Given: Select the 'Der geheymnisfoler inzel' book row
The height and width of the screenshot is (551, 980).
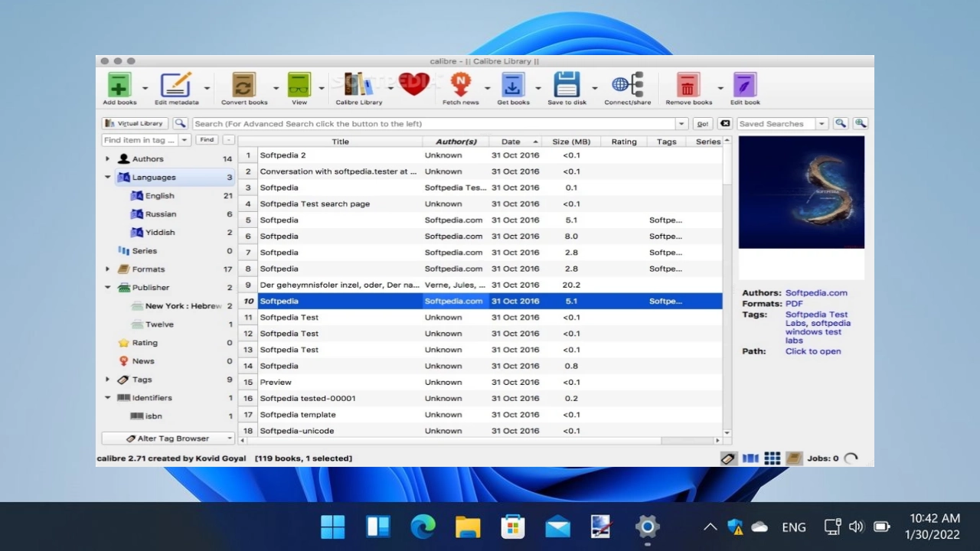Looking at the screenshot, I should tap(480, 285).
